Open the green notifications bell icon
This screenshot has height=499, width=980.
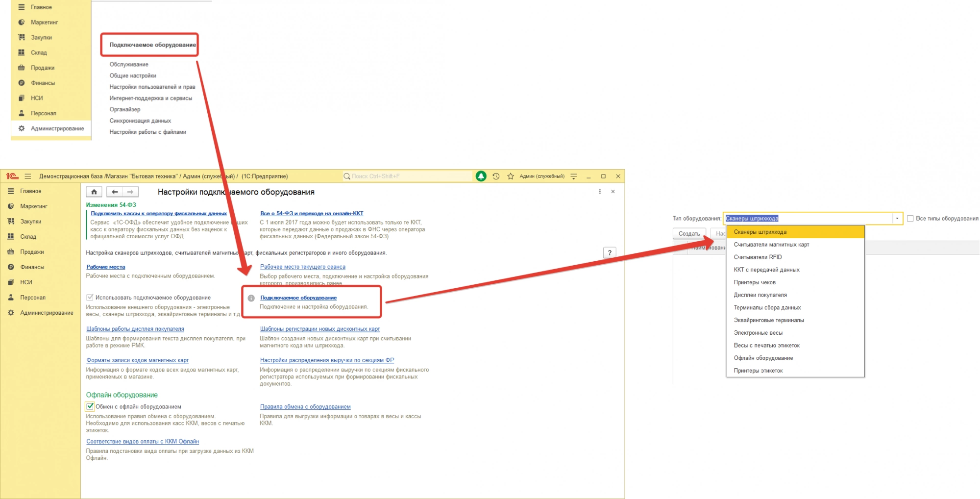click(481, 176)
